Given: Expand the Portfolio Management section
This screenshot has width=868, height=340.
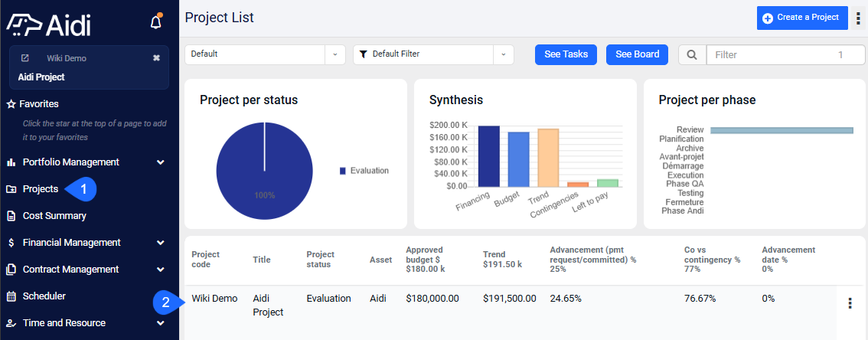Looking at the screenshot, I should (x=161, y=162).
